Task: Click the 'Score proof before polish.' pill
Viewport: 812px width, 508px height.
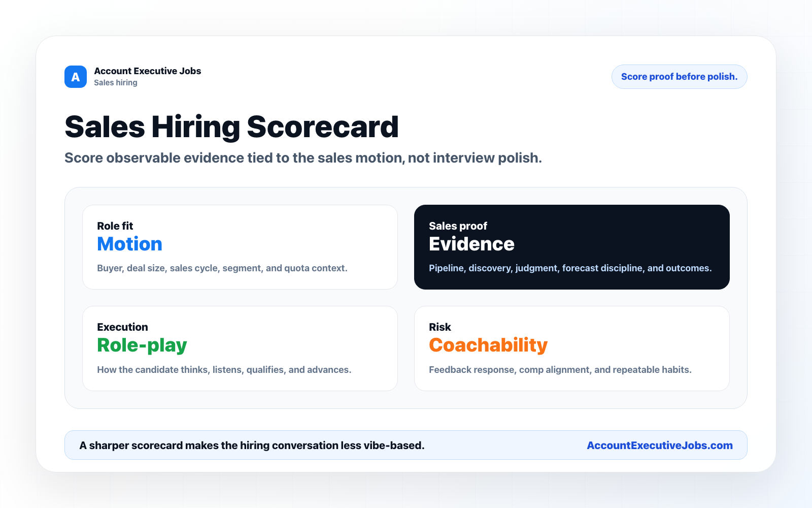Action: point(679,77)
